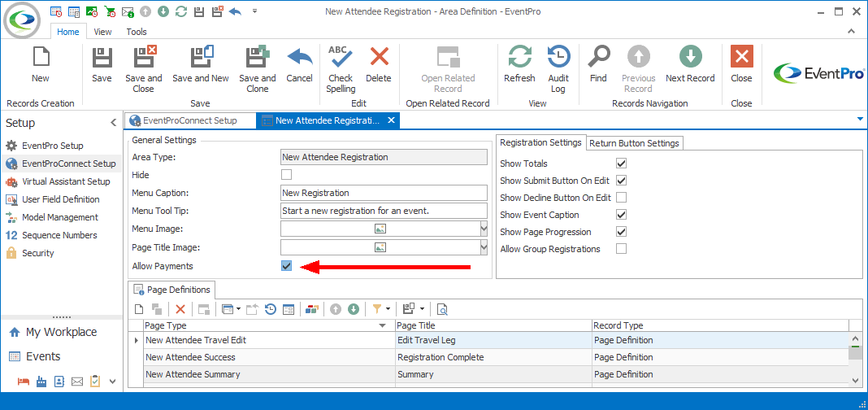Enable Show Decline Button On Edit checkbox
Viewport: 868px width, 410px height.
click(x=621, y=198)
